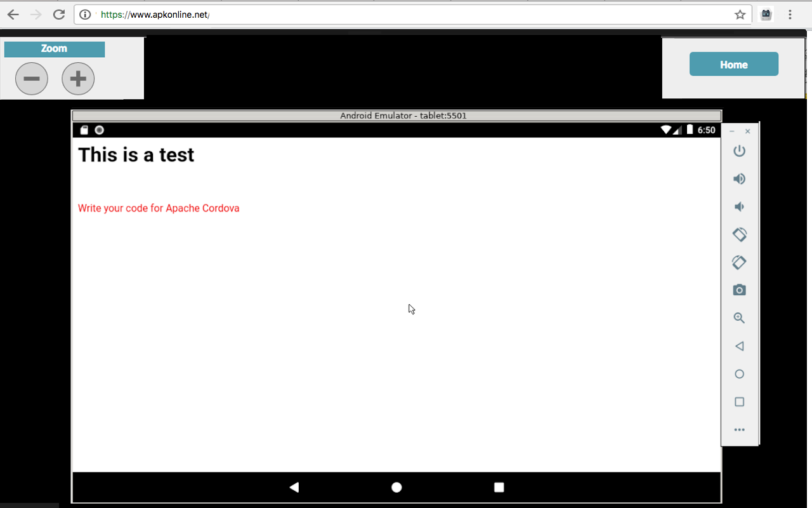812x508 pixels.
Task: Click the Home button at top right
Action: coord(734,64)
